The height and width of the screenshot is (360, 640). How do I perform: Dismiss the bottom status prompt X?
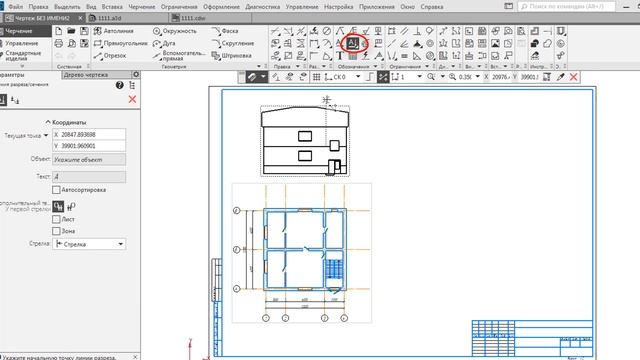point(136,357)
